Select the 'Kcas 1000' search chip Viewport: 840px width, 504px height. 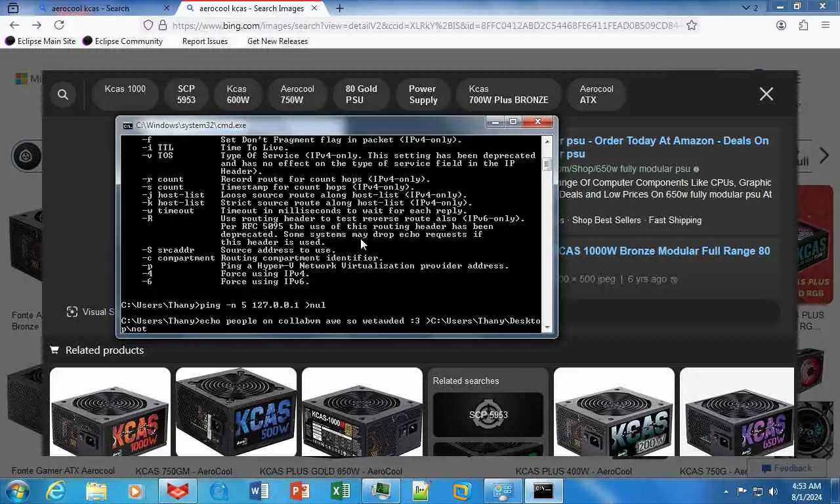(125, 94)
